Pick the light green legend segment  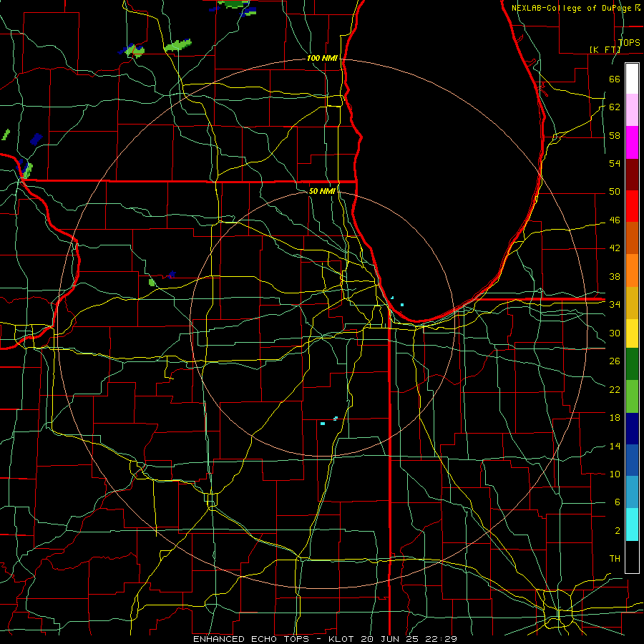click(x=632, y=396)
